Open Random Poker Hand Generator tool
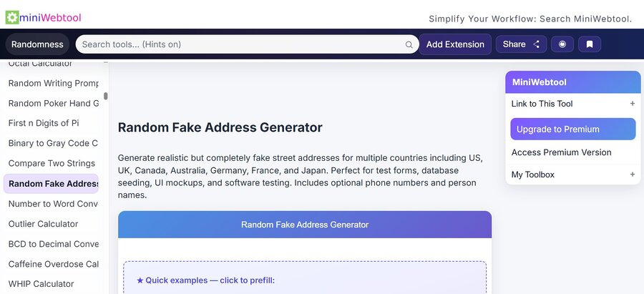The width and height of the screenshot is (644, 294). tap(54, 103)
